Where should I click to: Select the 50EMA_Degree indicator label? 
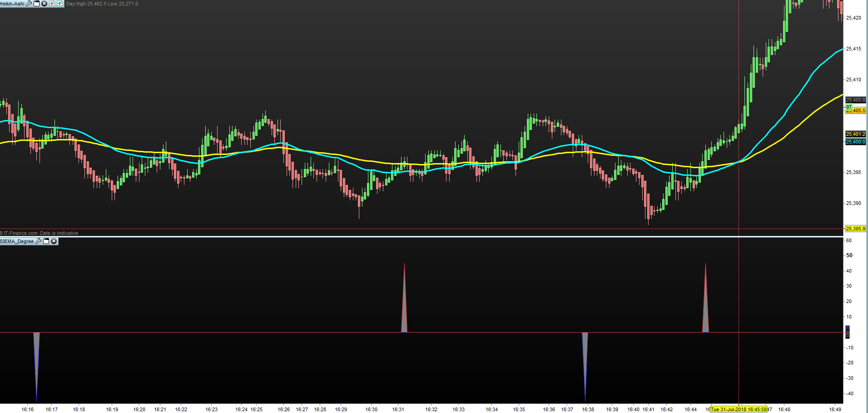(17, 241)
